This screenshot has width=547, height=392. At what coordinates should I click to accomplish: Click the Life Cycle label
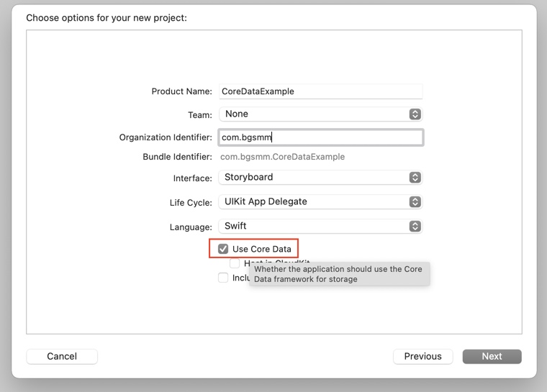191,203
